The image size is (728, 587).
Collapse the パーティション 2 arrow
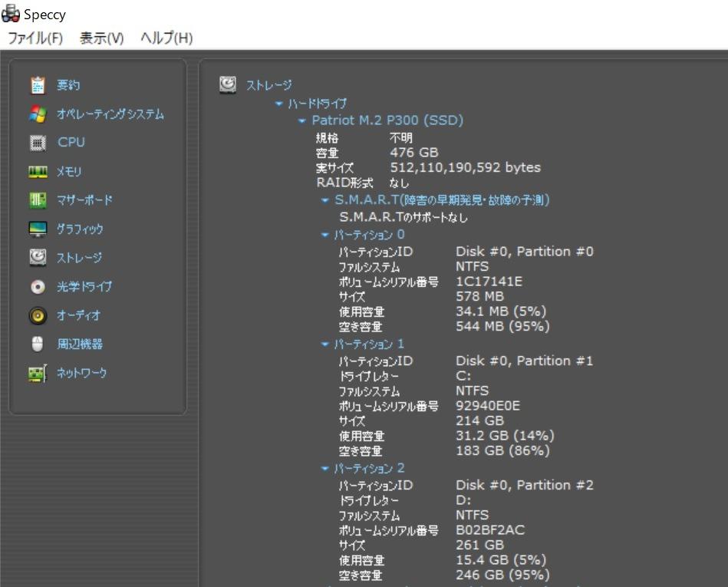pyautogui.click(x=325, y=468)
